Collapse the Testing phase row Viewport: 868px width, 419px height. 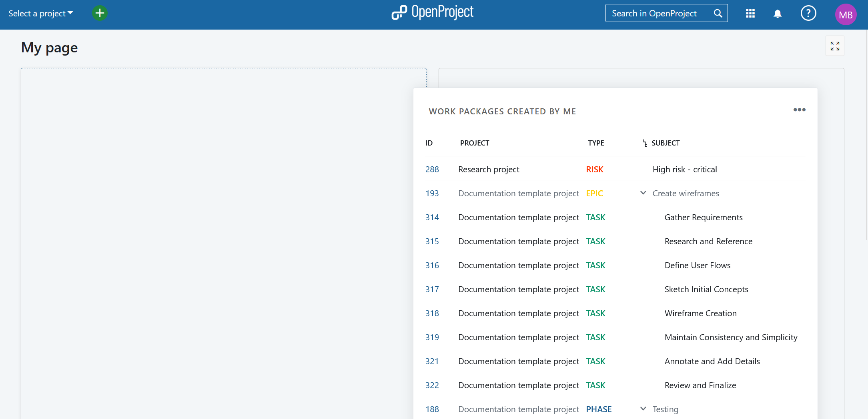point(643,409)
